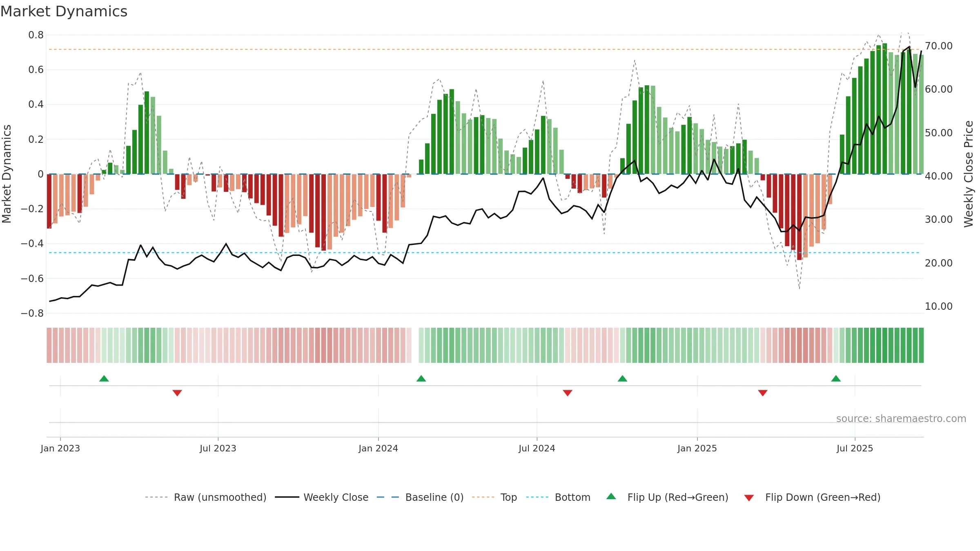The height and width of the screenshot is (551, 980).
Task: Click the last light green bar of the histogram
Action: click(x=921, y=114)
